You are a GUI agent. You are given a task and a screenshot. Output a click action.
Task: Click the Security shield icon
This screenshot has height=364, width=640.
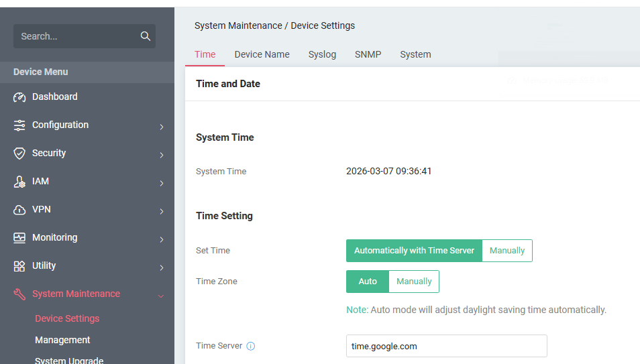(x=19, y=154)
